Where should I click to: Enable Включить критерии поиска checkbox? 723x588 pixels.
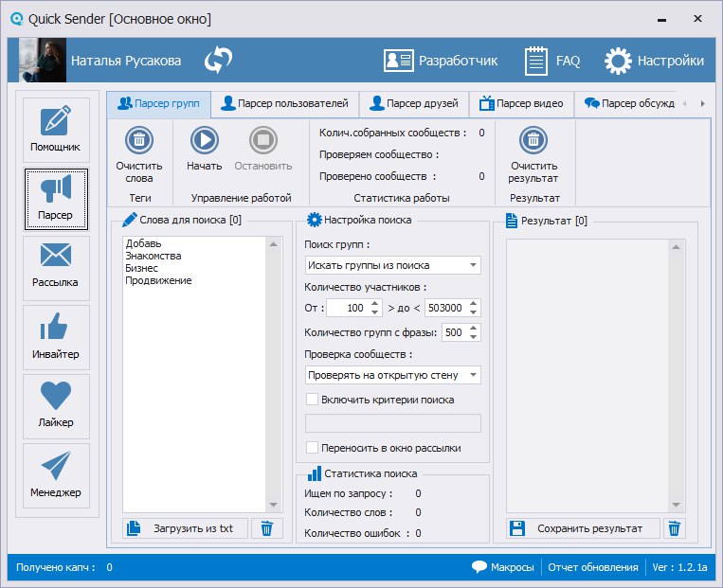pyautogui.click(x=312, y=399)
